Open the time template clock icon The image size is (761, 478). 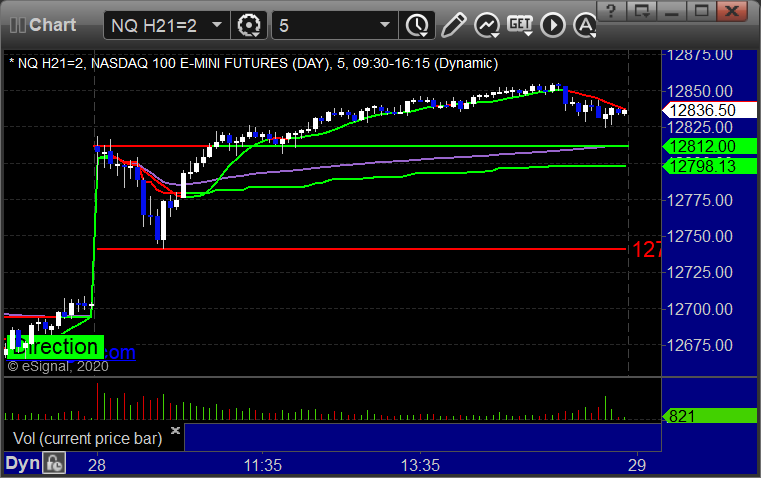(x=417, y=25)
